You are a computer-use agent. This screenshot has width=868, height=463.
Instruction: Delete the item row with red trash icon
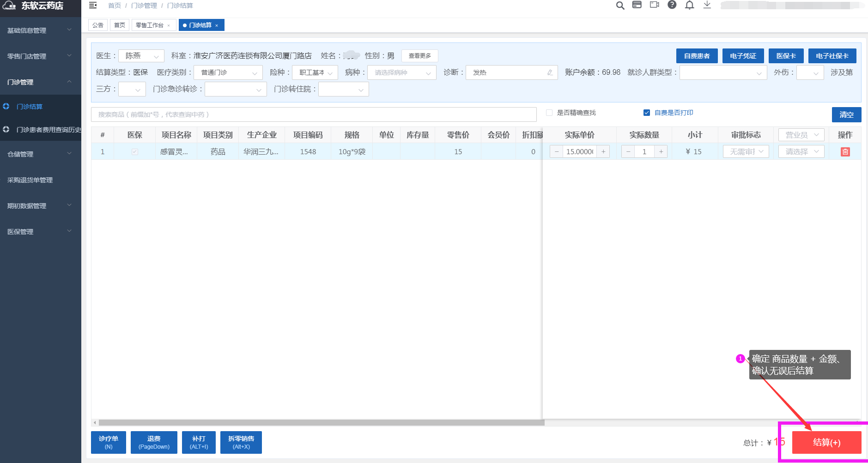tap(845, 152)
